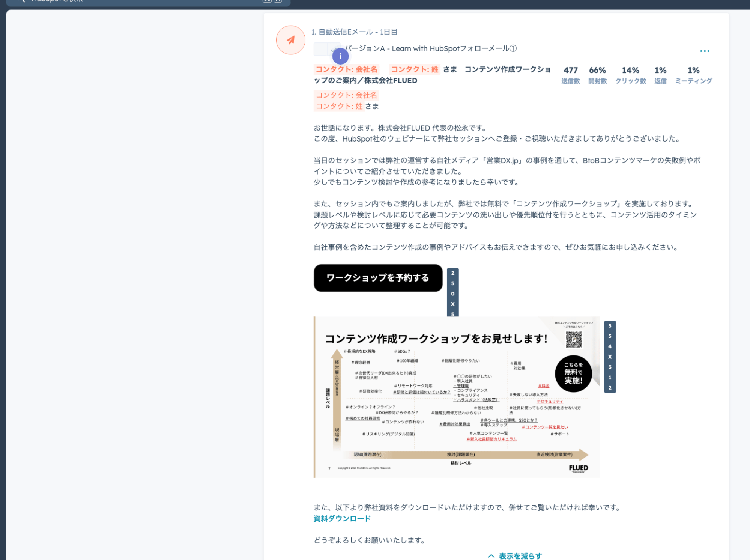
Task: Open the 477 送信数 sent metric
Action: (570, 75)
